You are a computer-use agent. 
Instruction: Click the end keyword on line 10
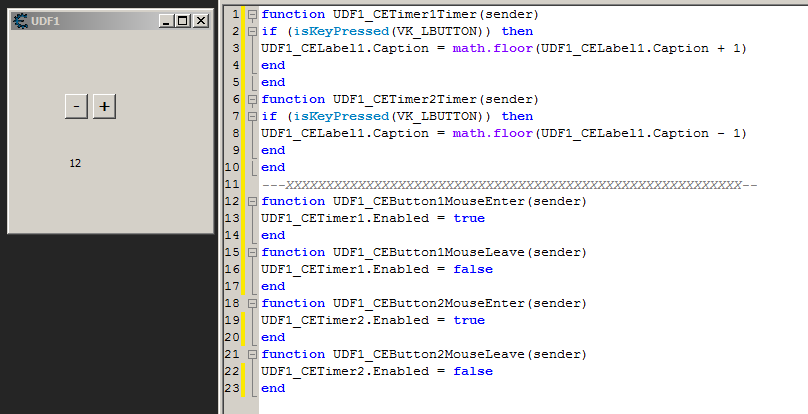273,168
